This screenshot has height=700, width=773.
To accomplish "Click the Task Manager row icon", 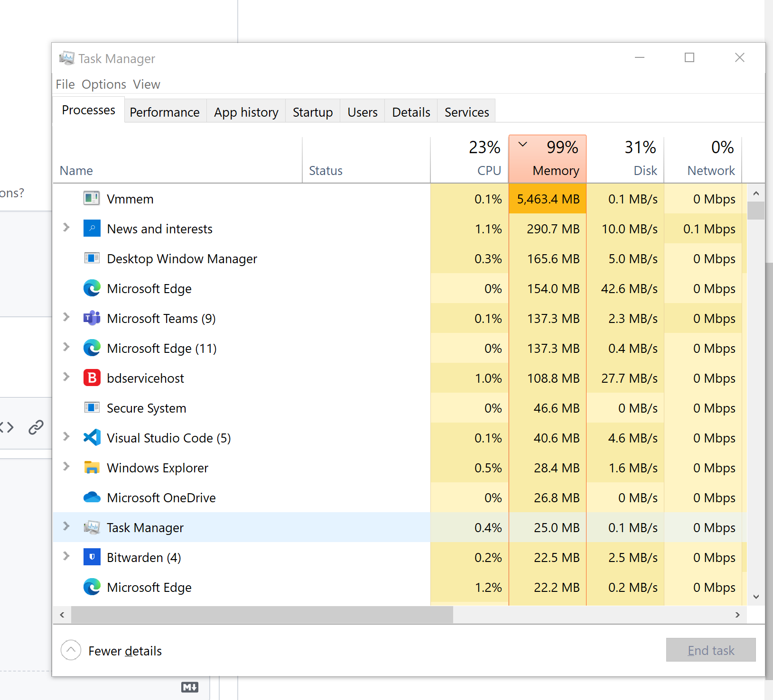I will [92, 527].
